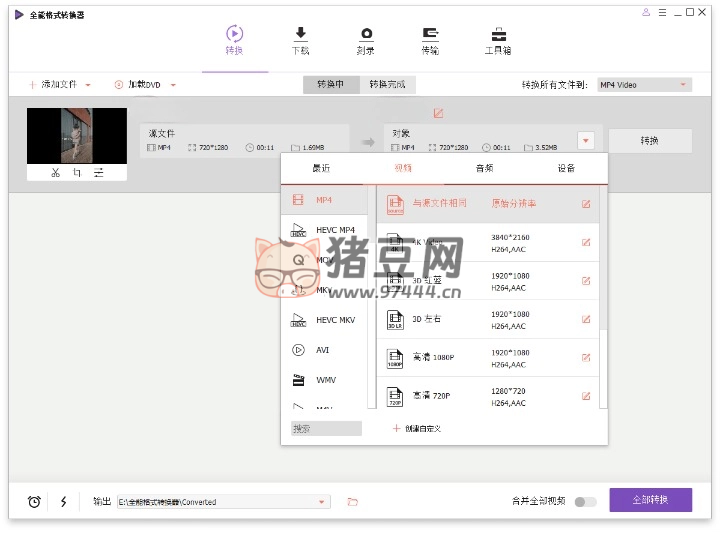Click the lightning high-speed conversion icon
This screenshot has width=720, height=533.
click(x=63, y=501)
